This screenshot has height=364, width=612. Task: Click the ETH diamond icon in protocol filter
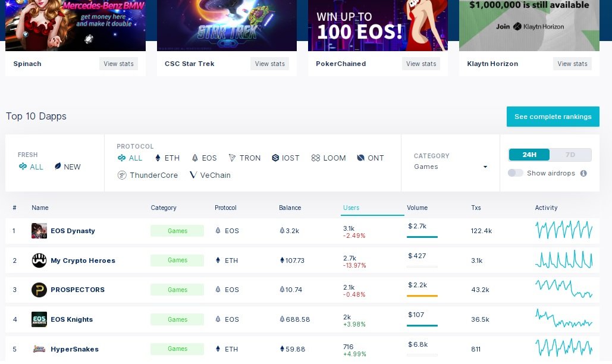click(x=158, y=158)
